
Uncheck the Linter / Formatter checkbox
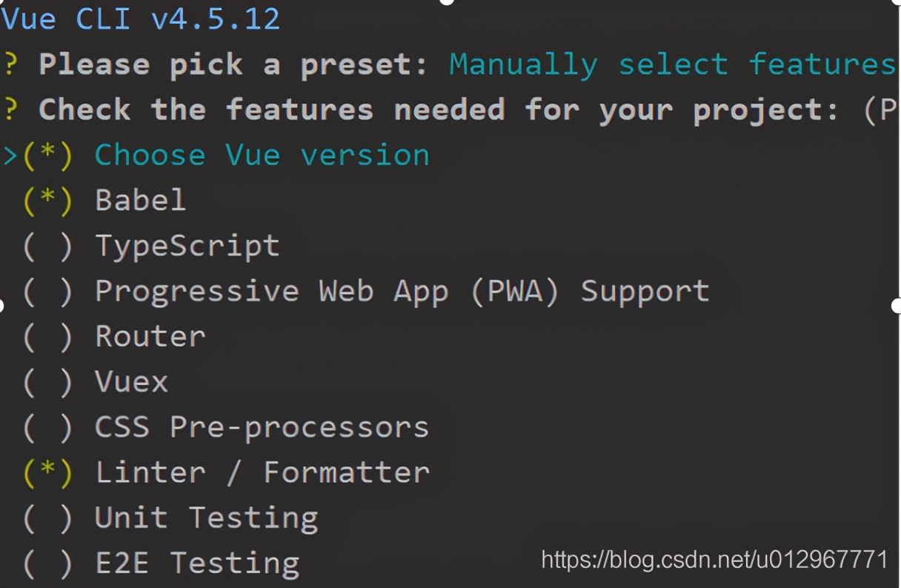click(48, 472)
